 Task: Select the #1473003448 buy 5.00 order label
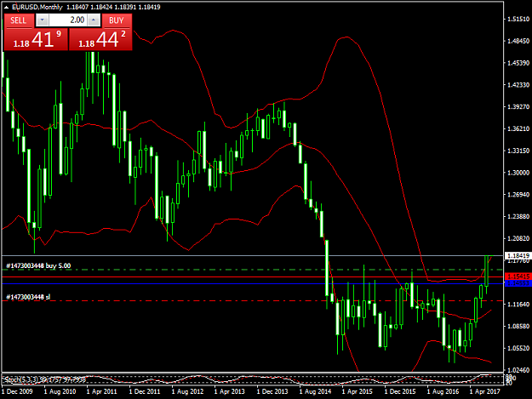(38, 265)
